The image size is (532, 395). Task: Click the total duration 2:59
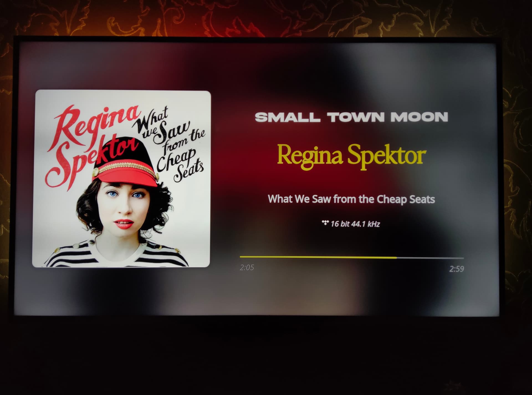pos(456,269)
